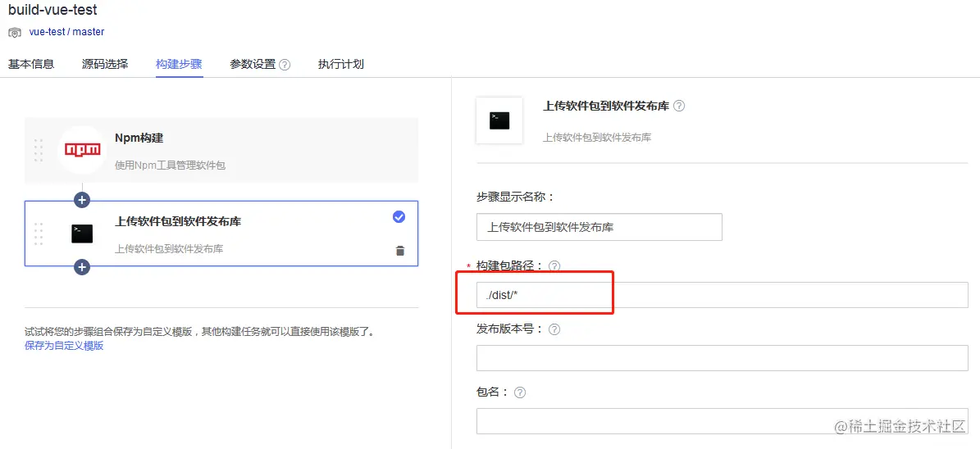This screenshot has width=980, height=449.
Task: Click the terminal thumbnail in the detail panel header
Action: 499,120
